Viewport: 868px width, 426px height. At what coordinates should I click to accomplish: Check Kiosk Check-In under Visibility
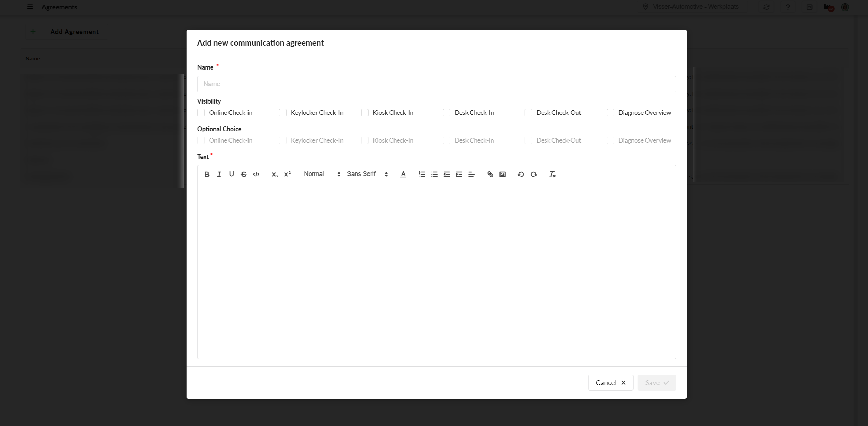(x=365, y=113)
